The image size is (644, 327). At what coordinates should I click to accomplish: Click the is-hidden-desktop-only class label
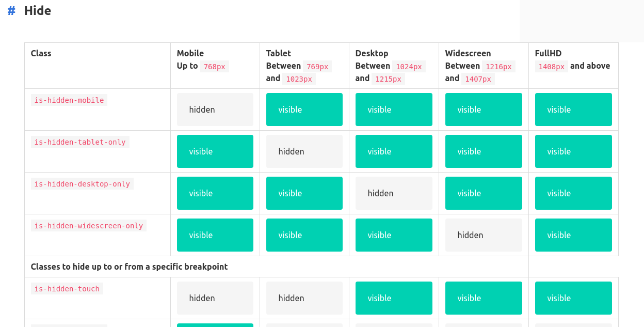pyautogui.click(x=82, y=184)
